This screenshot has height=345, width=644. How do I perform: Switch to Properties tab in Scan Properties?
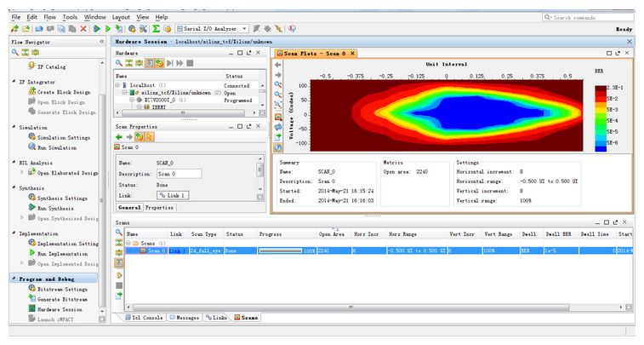point(159,207)
